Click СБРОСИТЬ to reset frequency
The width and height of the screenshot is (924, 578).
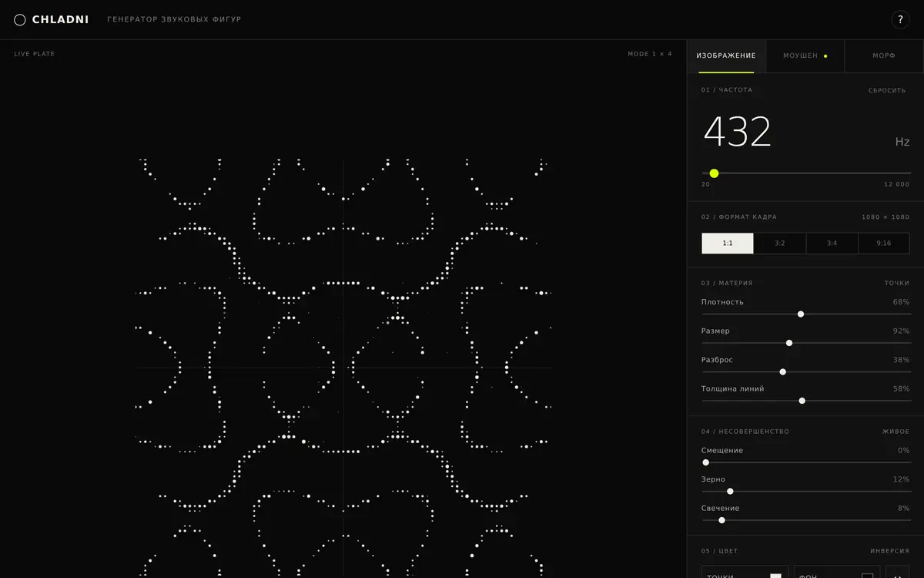point(887,90)
